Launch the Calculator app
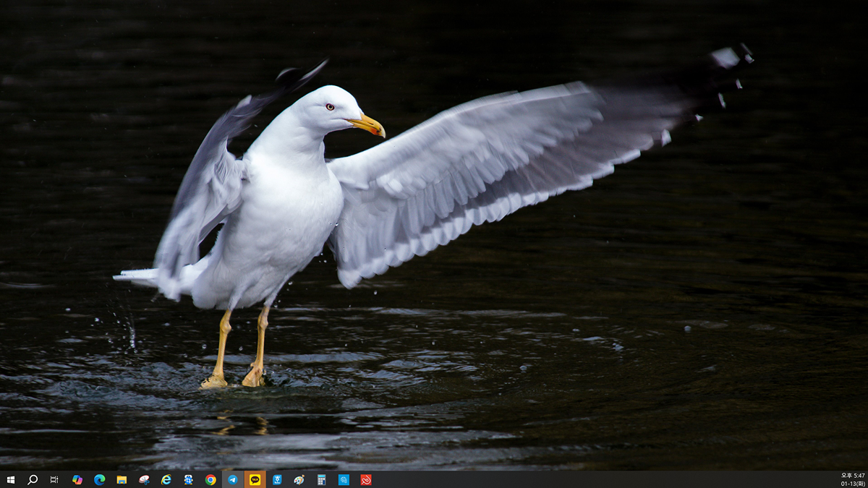The width and height of the screenshot is (868, 488). pyautogui.click(x=321, y=479)
